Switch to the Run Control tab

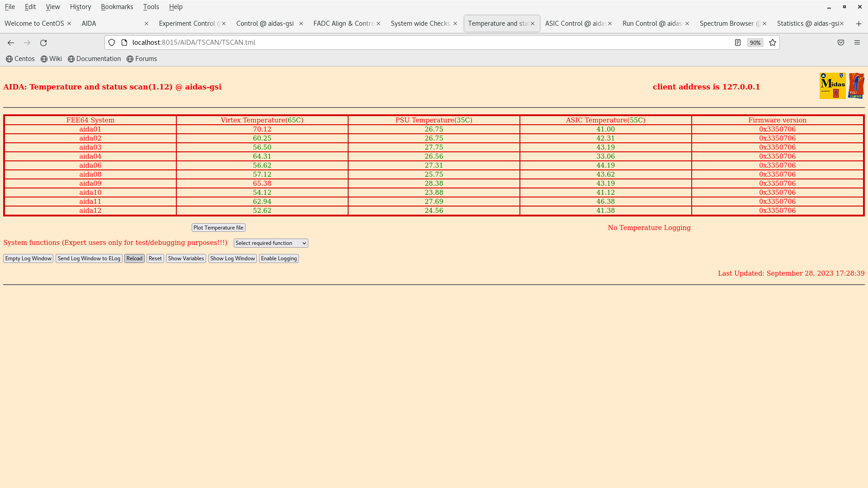652,23
